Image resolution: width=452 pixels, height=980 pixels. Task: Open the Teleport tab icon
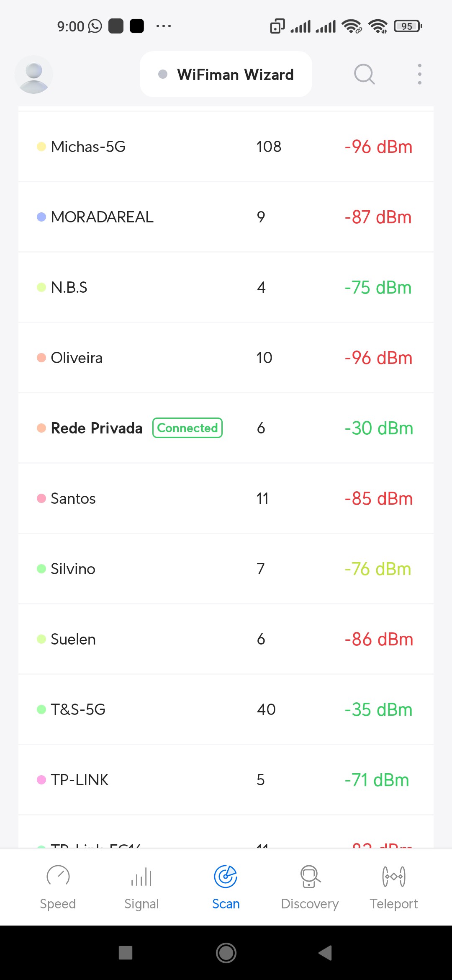[x=394, y=877]
